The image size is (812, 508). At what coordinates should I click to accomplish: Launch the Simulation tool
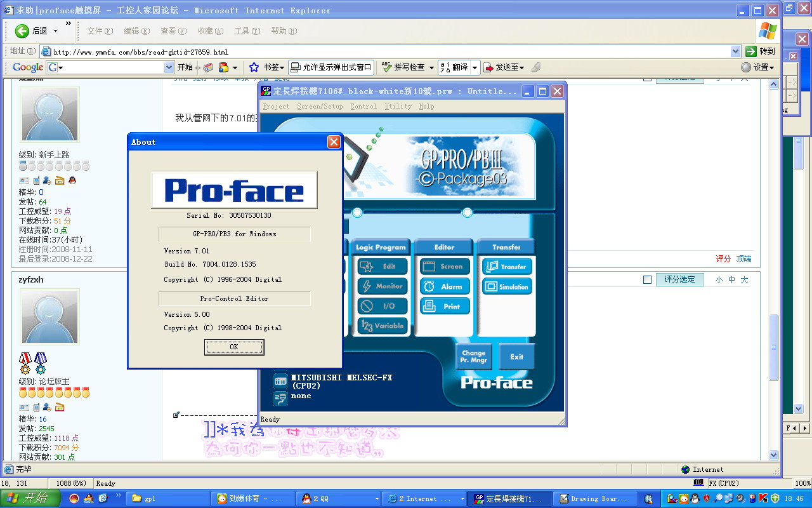click(506, 286)
